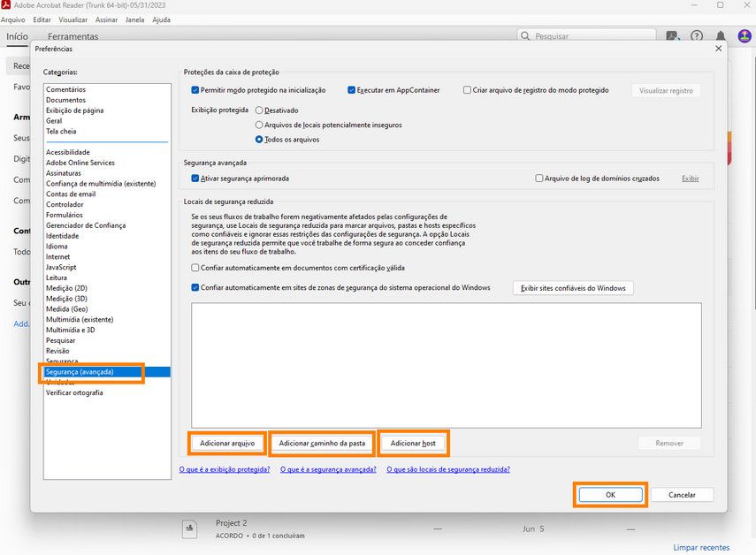Select Tela cheia category

click(x=61, y=132)
